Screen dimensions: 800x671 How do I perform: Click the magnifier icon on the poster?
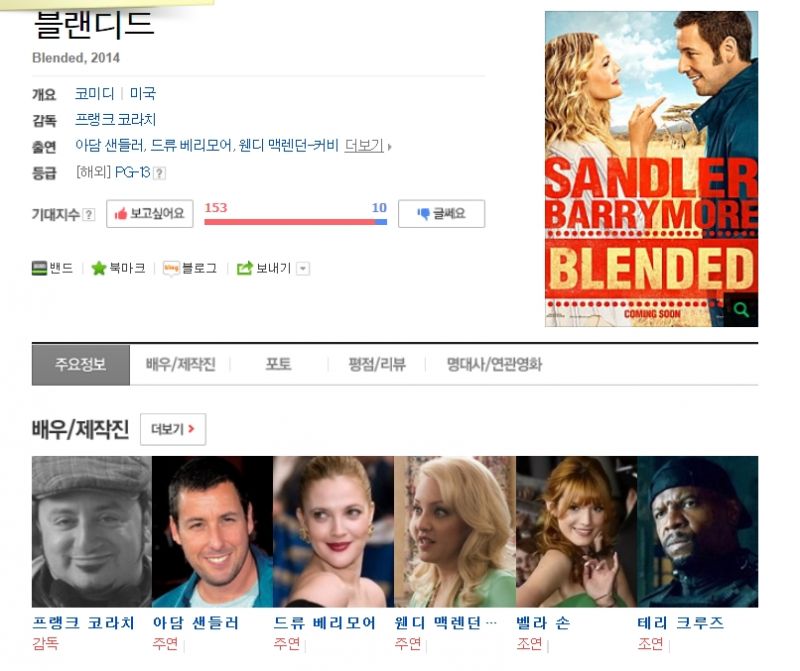[740, 310]
